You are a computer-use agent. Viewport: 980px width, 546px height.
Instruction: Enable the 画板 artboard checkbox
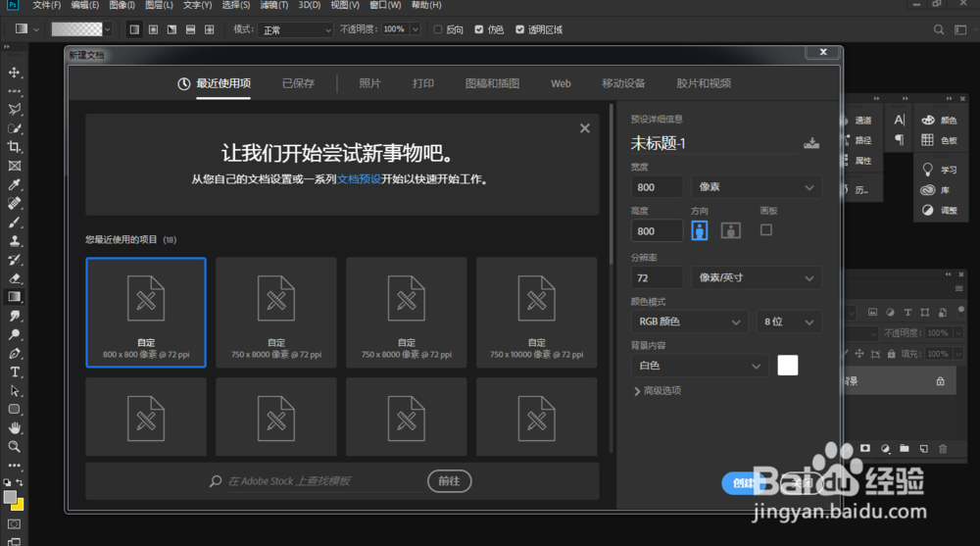(766, 229)
